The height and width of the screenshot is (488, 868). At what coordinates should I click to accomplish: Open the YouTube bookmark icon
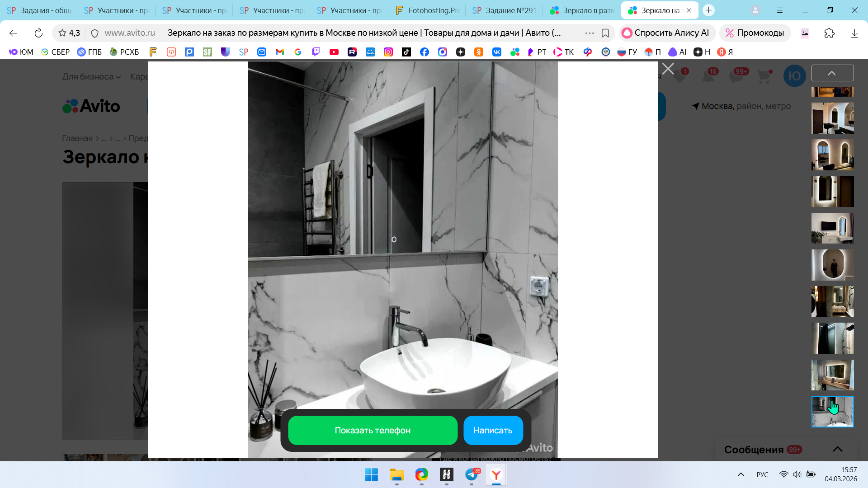[334, 52]
